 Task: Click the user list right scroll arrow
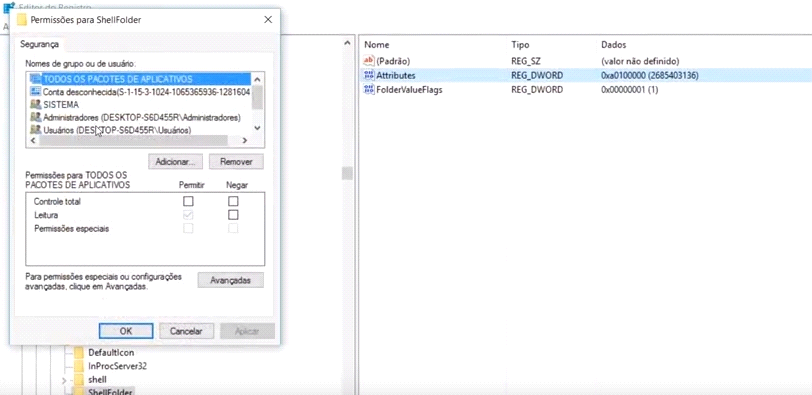pyautogui.click(x=245, y=140)
